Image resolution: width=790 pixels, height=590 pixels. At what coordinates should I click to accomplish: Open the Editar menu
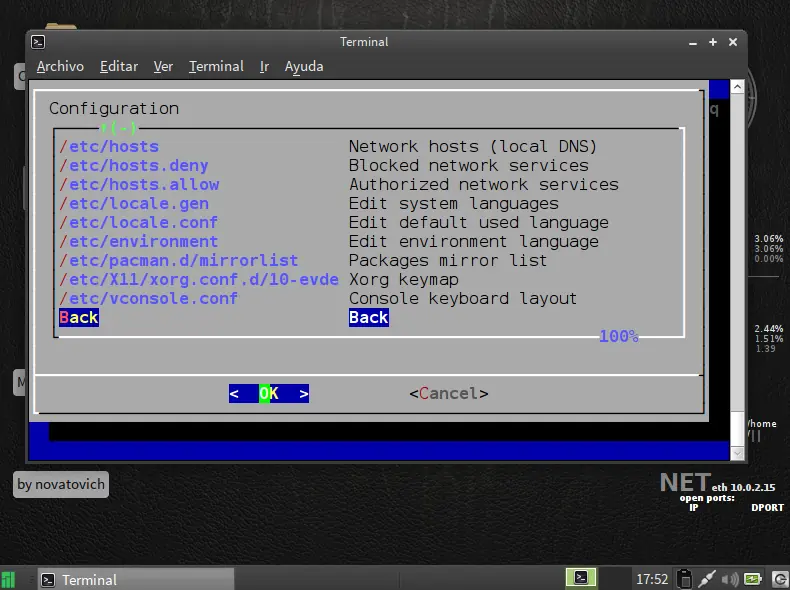119,67
